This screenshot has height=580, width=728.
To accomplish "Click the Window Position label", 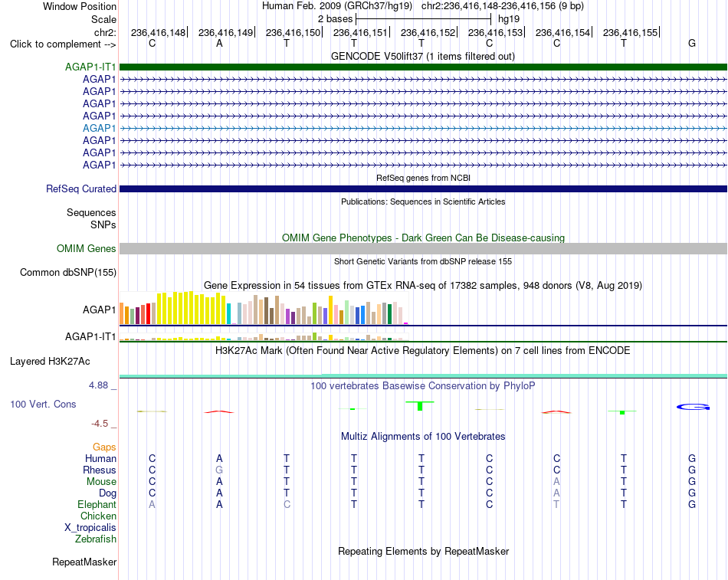I will click(80, 6).
